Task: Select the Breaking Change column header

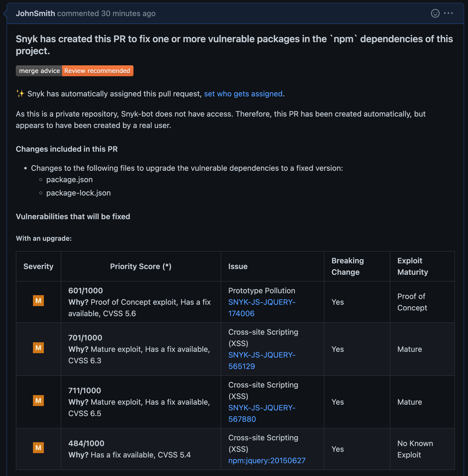Action: point(348,266)
